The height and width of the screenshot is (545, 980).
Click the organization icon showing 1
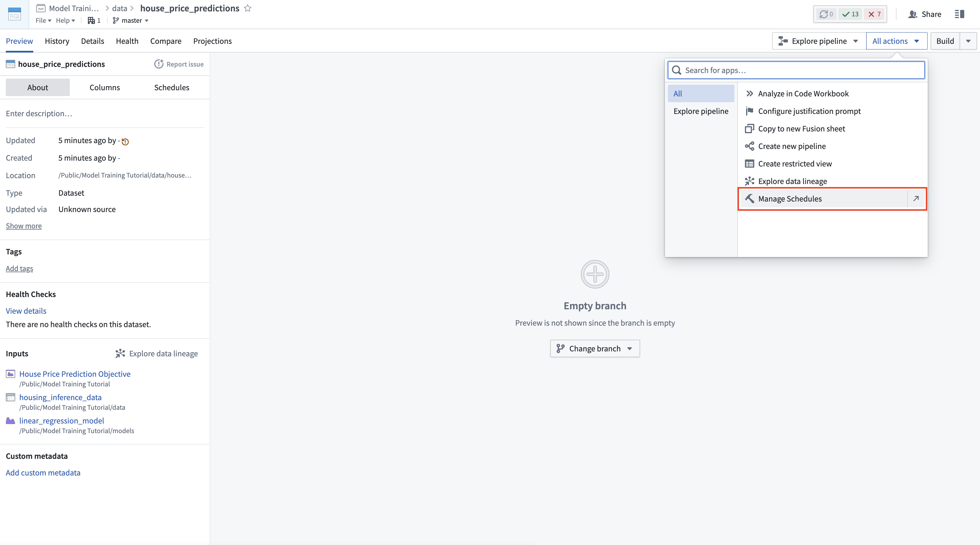pos(94,20)
